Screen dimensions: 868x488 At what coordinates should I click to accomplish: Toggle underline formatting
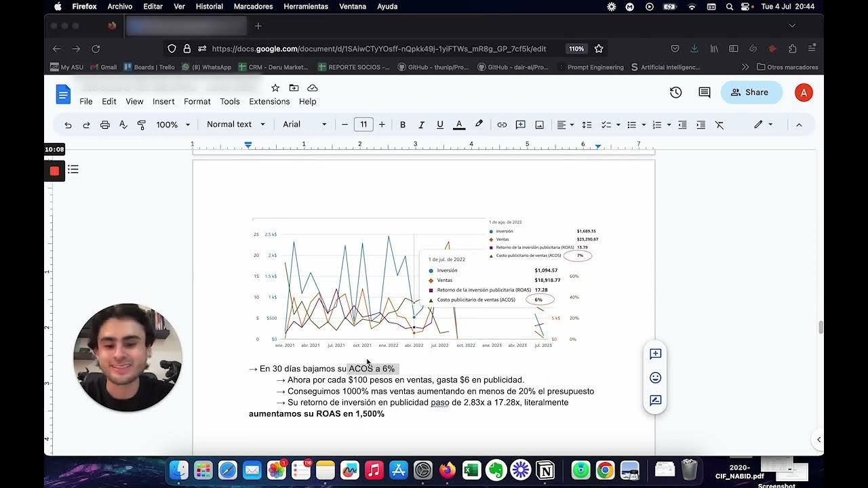click(440, 125)
